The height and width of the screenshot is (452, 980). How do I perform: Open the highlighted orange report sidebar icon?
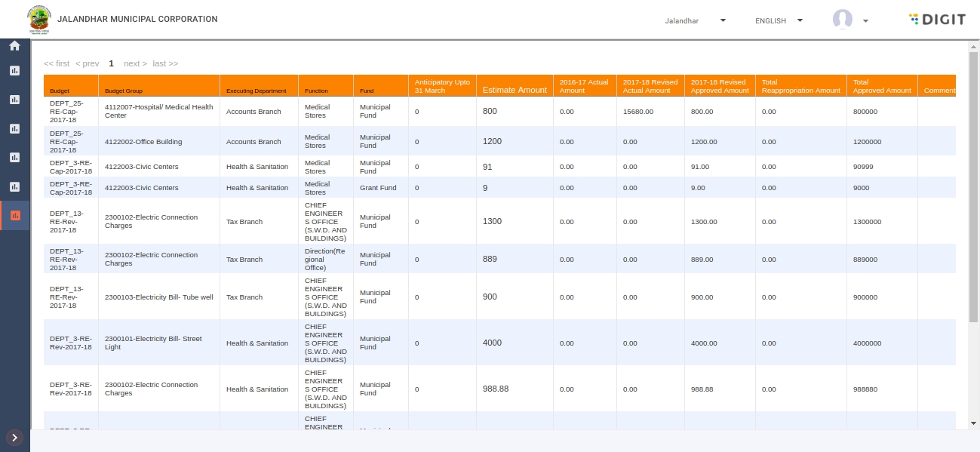14,216
